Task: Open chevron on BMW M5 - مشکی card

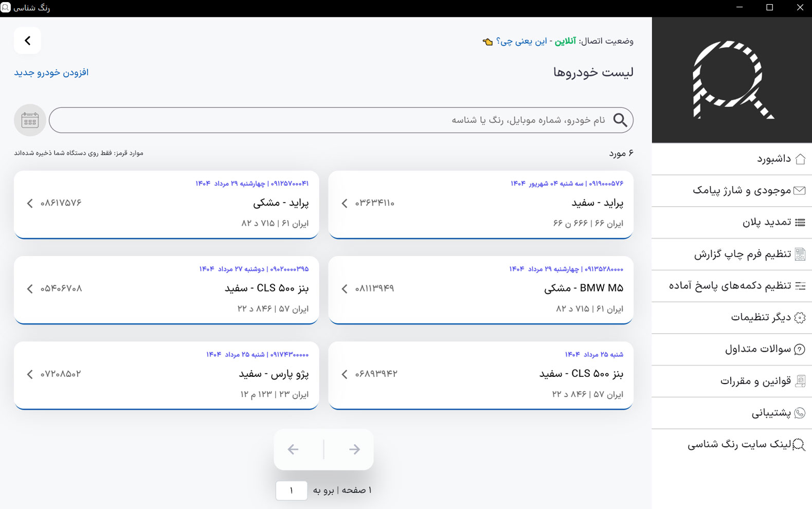Action: pos(345,289)
